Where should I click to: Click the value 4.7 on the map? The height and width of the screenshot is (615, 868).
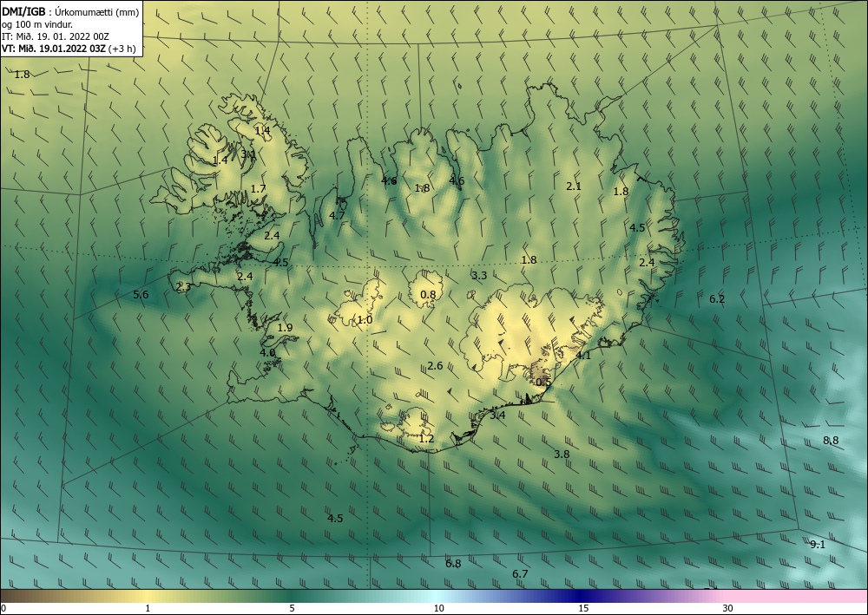(337, 216)
